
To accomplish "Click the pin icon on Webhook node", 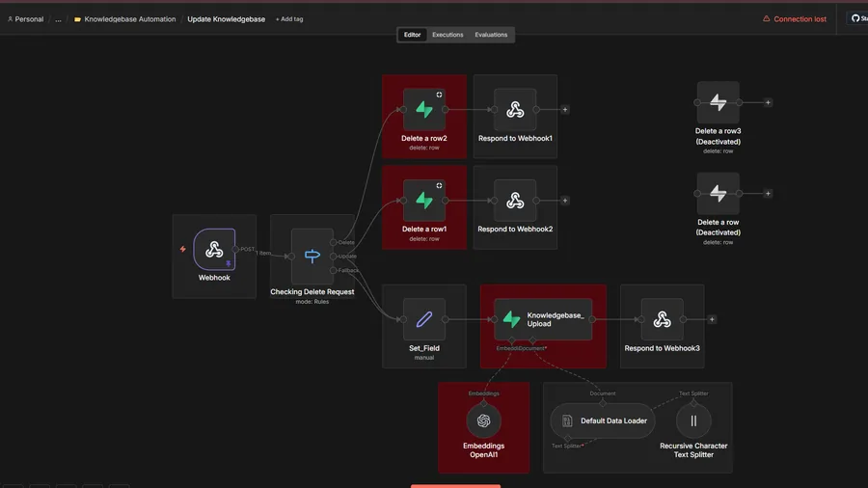I will (228, 264).
